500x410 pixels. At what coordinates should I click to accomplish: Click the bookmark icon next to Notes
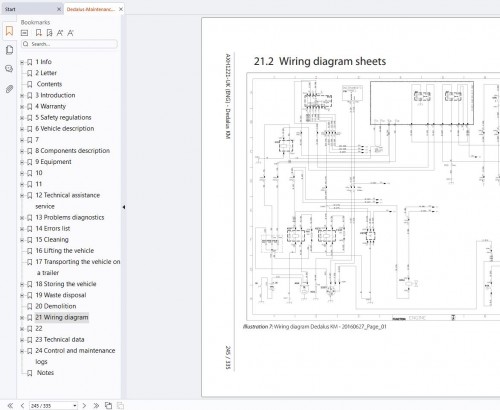point(30,373)
